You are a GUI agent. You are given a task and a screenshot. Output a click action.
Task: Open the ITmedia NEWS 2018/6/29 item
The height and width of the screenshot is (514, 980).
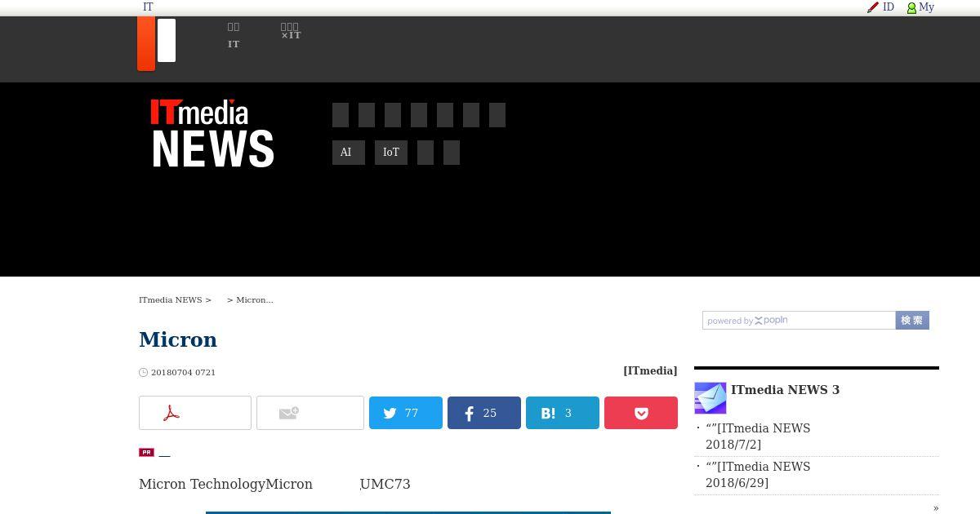click(x=758, y=475)
